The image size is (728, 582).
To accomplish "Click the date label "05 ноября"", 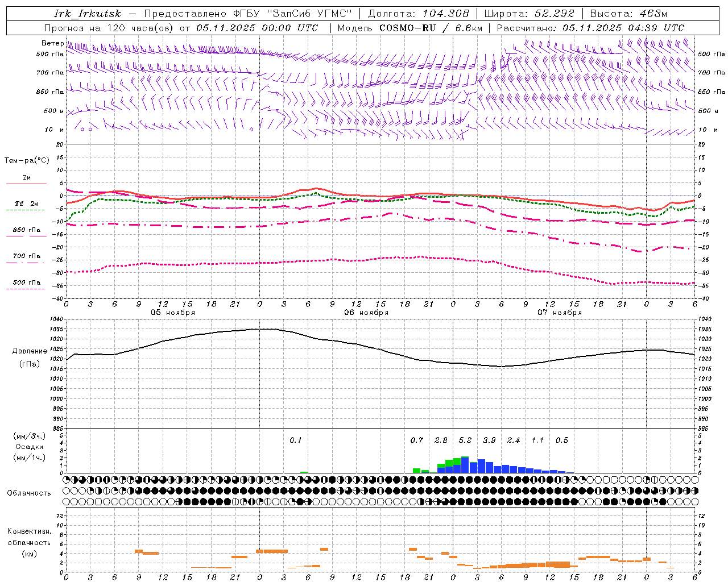I will pyautogui.click(x=173, y=313).
